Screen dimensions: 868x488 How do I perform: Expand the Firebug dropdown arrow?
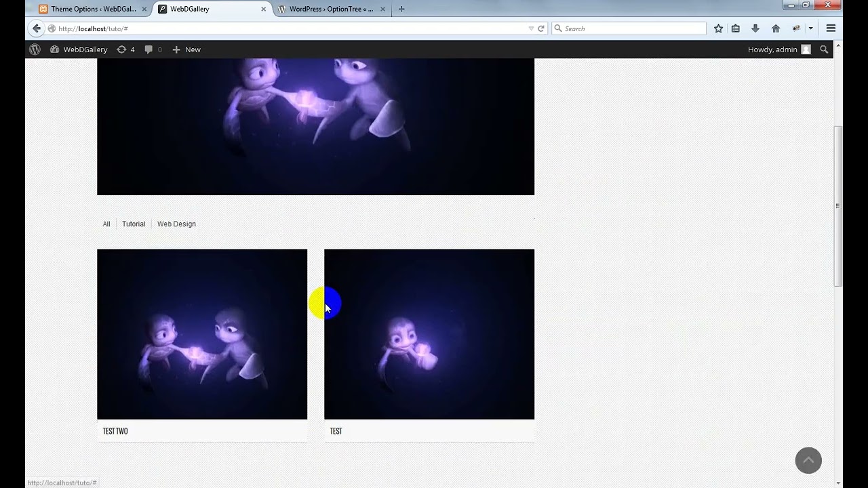[810, 28]
